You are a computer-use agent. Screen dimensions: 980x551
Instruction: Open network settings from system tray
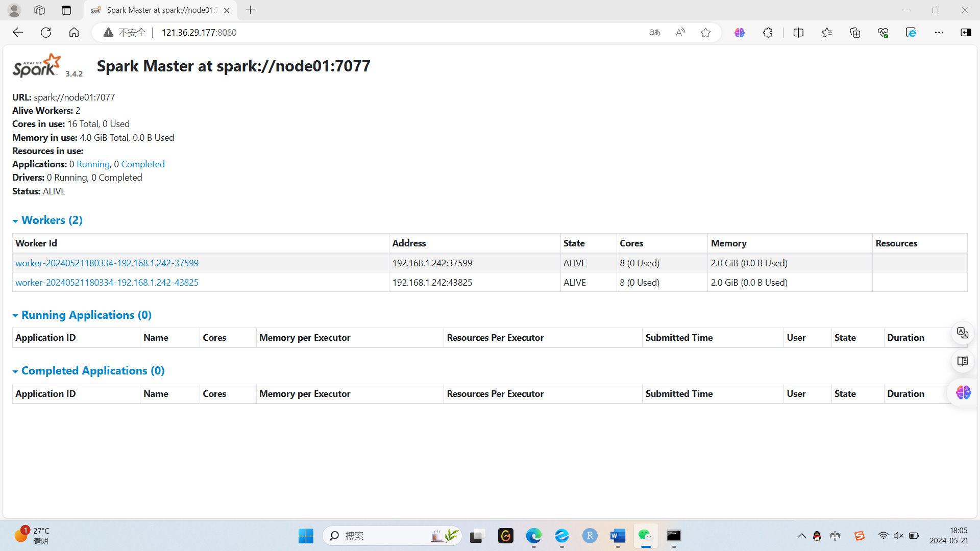point(883,536)
